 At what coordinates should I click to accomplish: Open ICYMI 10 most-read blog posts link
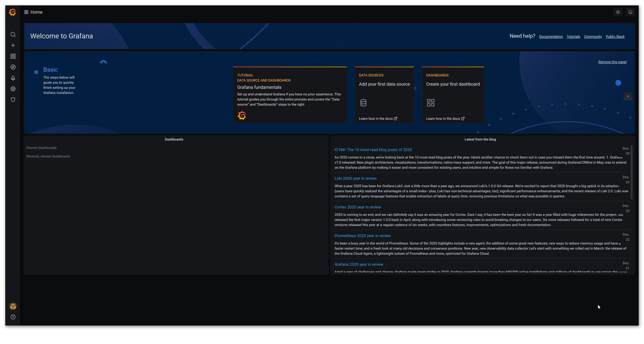coord(373,150)
